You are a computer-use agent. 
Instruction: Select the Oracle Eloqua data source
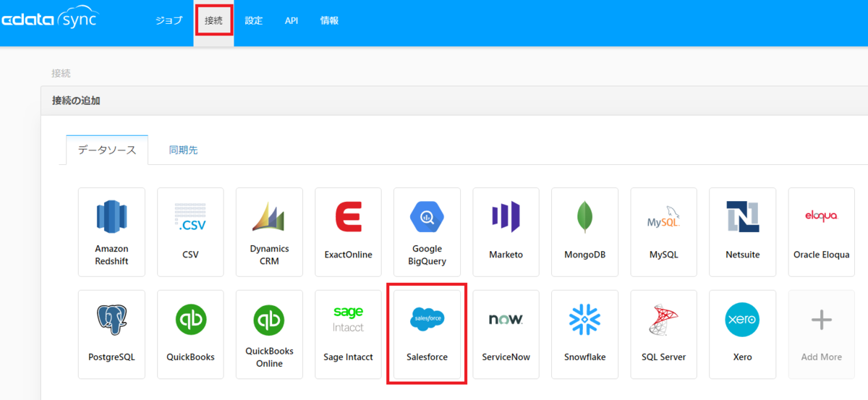821,232
